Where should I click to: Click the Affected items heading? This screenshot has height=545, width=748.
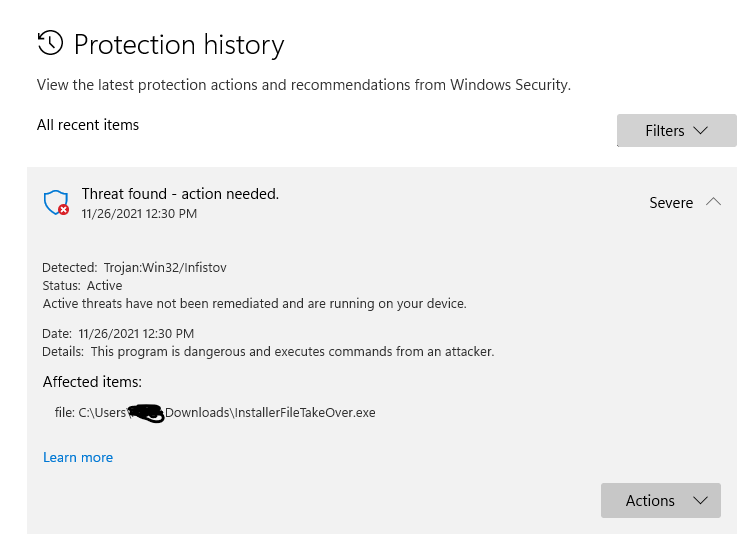coord(92,382)
